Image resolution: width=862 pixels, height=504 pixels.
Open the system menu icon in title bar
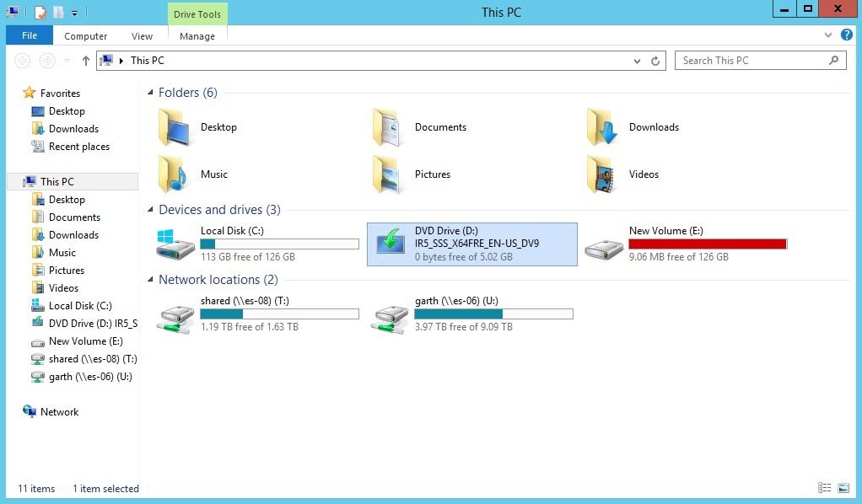point(13,12)
